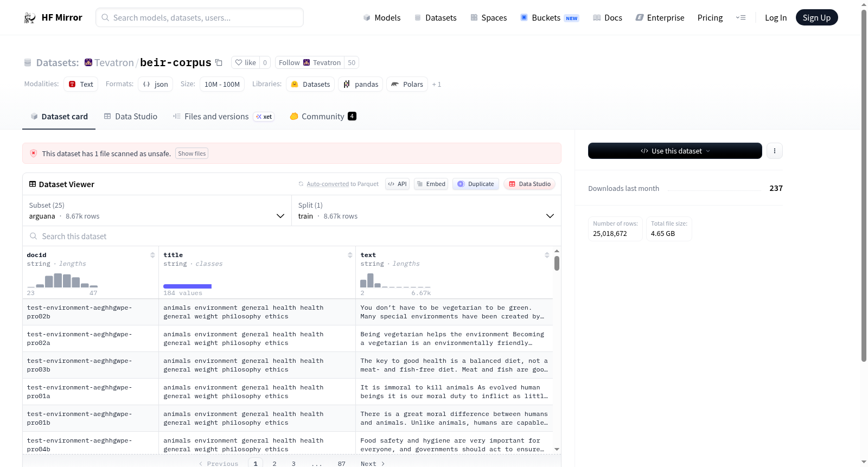Click the like count 0
The width and height of the screenshot is (868, 467).
[x=265, y=62]
